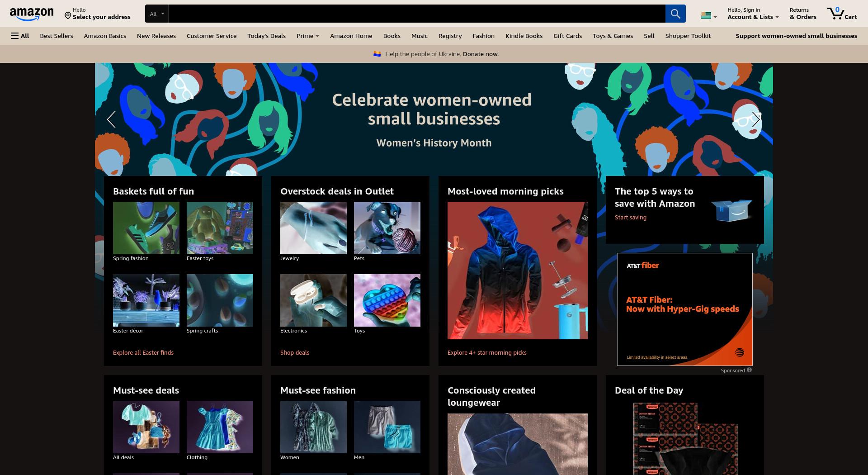Click Overstock deals in Outlet heading

(x=337, y=191)
